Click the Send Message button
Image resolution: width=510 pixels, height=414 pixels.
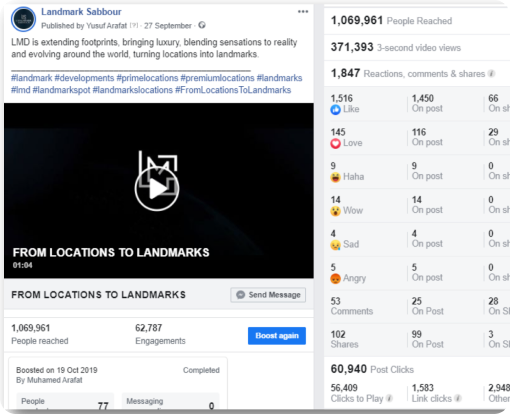(268, 295)
